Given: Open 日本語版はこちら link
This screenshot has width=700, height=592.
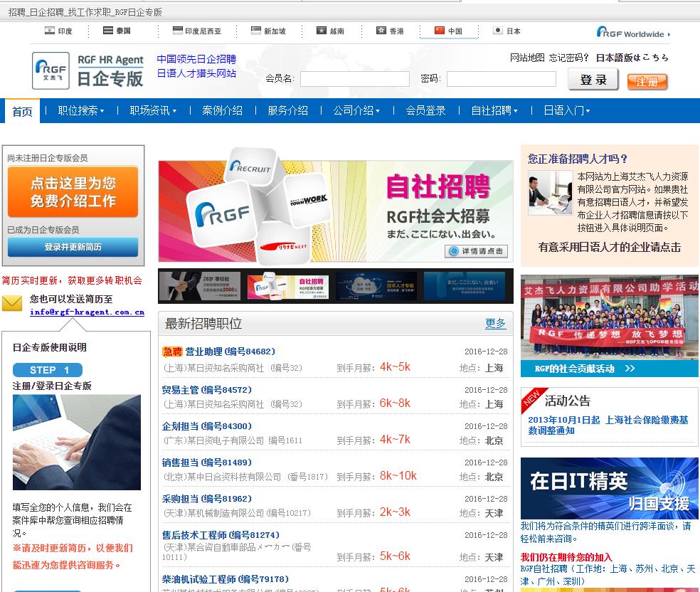Looking at the screenshot, I should [x=632, y=58].
